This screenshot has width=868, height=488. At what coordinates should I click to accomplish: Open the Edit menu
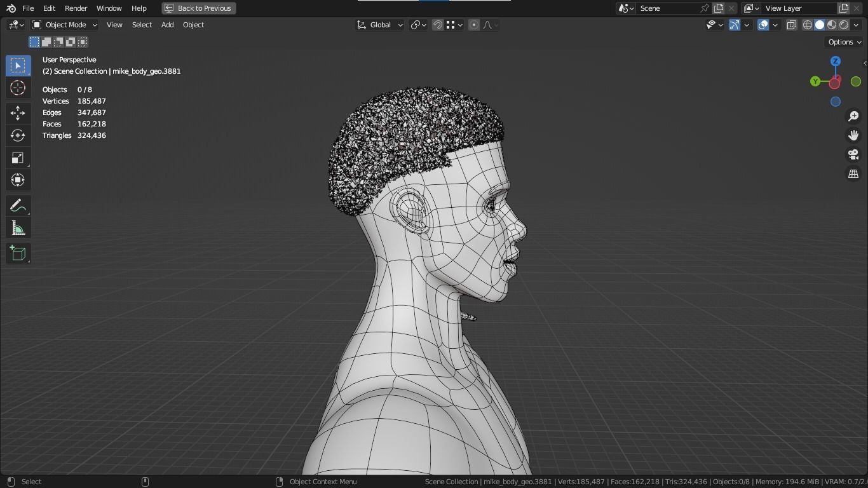click(x=49, y=8)
